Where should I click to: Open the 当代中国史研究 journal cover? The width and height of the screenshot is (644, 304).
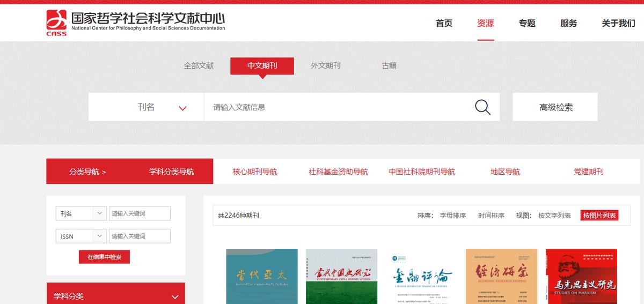click(342, 276)
